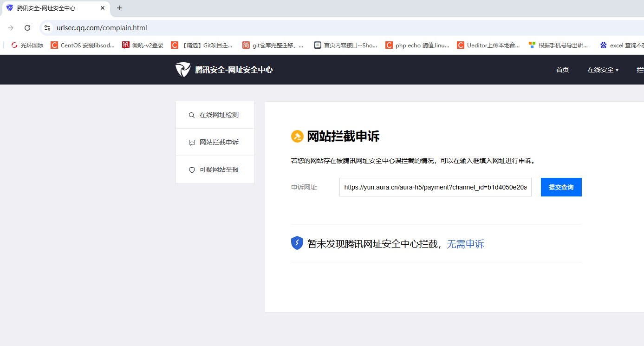
Task: Click the chat bubble icon beside 网站拦截申诉
Action: pyautogui.click(x=192, y=143)
